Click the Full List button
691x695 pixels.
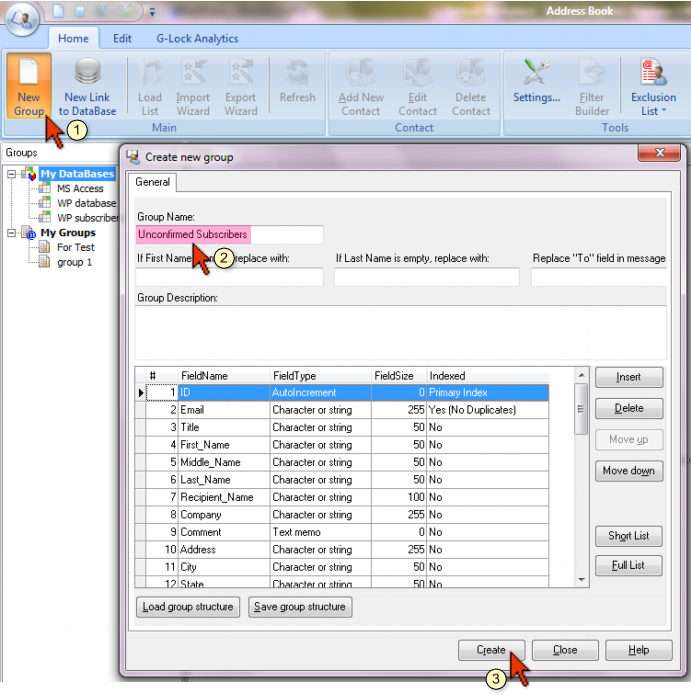click(x=629, y=566)
